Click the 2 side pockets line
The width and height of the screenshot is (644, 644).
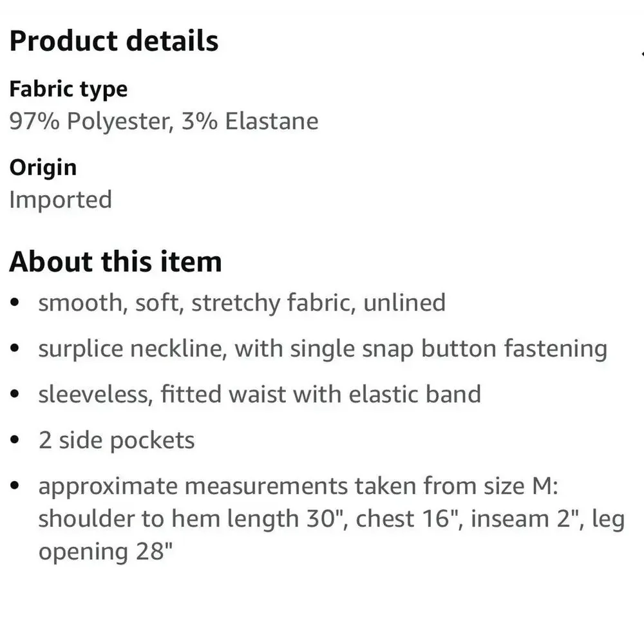point(116,440)
